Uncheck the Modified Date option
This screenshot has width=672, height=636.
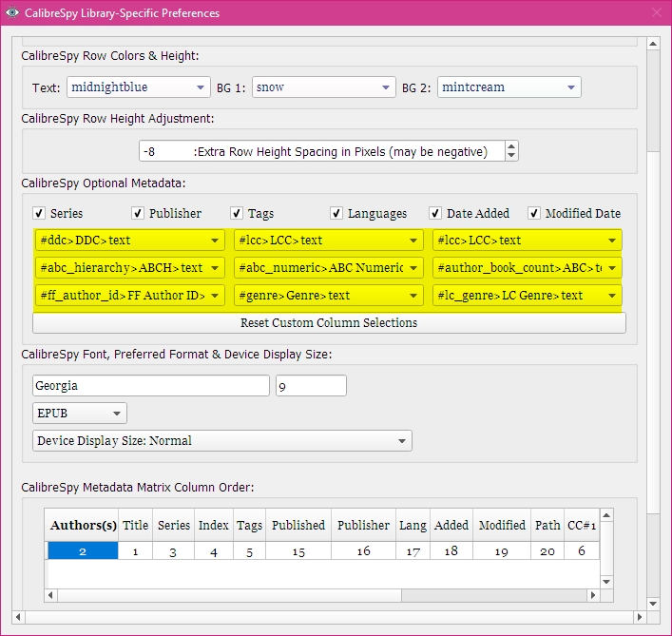coord(534,213)
